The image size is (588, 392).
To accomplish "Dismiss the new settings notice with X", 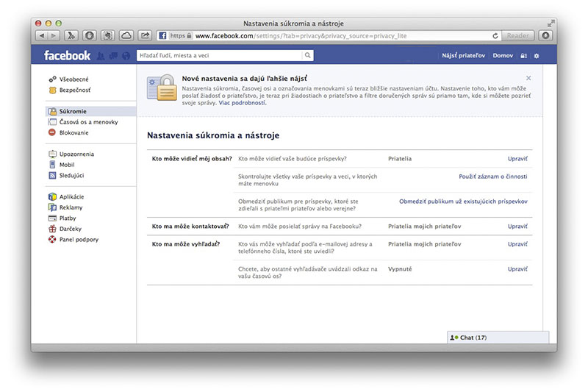I will coord(528,78).
